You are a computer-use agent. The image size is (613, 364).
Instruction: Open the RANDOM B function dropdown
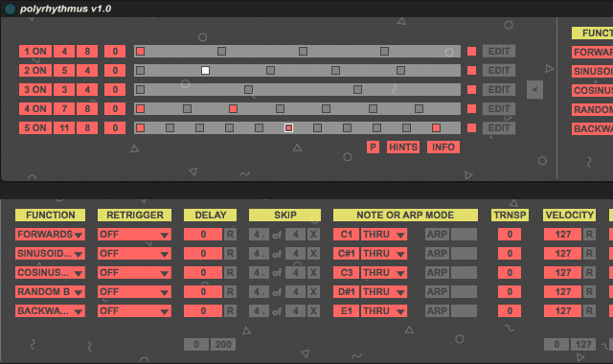50,291
